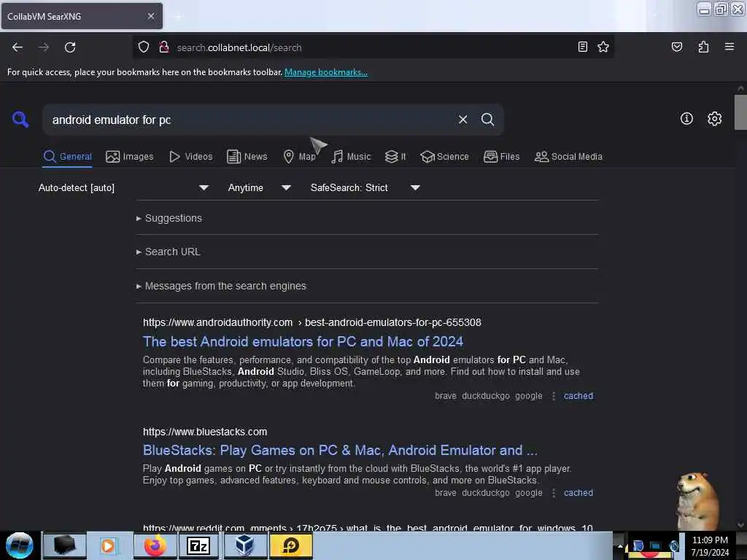Open more options dots for BlueStacks result
The image size is (747, 560).
[553, 493]
